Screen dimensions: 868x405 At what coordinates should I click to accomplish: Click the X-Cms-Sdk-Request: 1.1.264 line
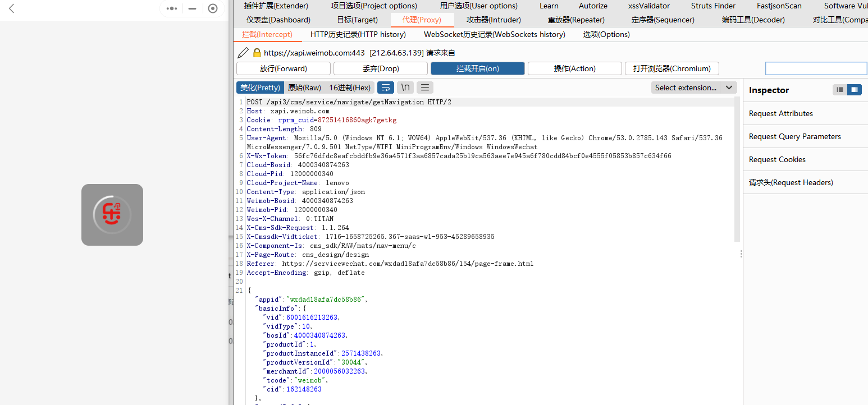point(298,228)
